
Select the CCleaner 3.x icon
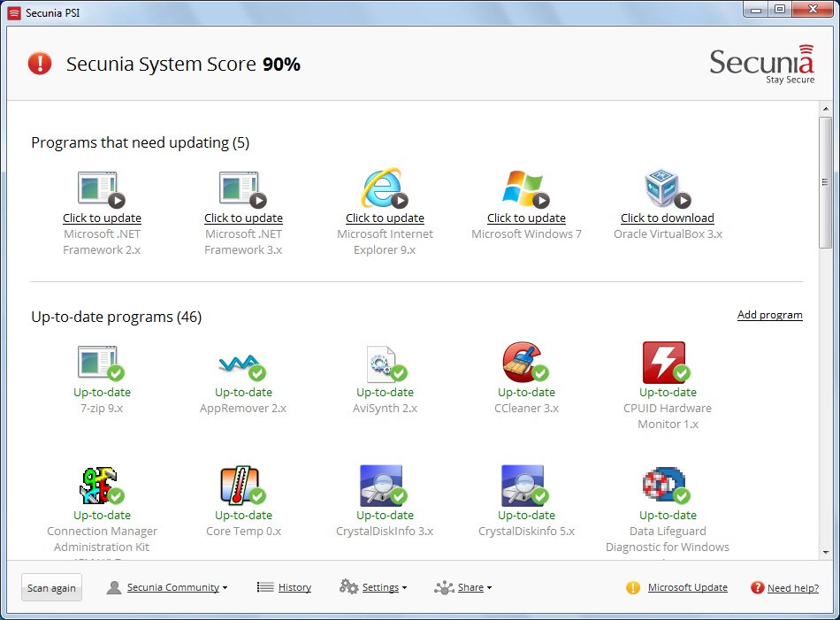[x=525, y=362]
